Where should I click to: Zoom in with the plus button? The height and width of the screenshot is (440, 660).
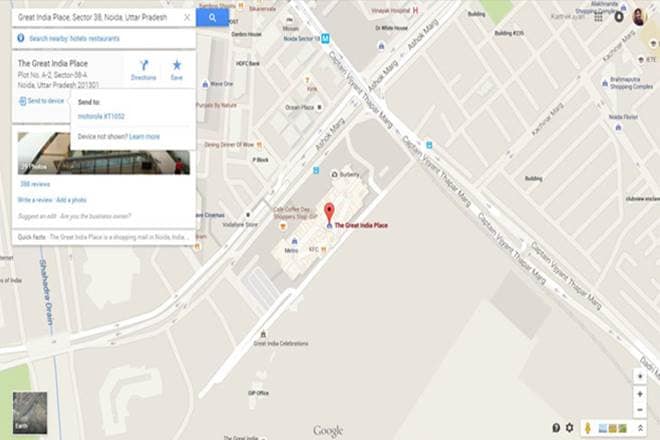coord(640,394)
